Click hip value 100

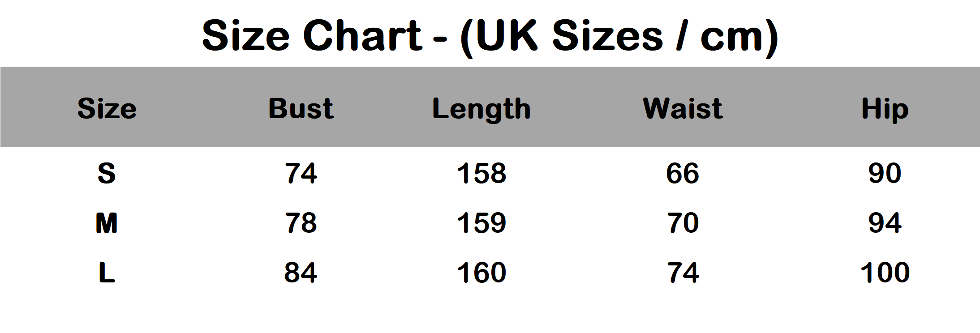(885, 273)
